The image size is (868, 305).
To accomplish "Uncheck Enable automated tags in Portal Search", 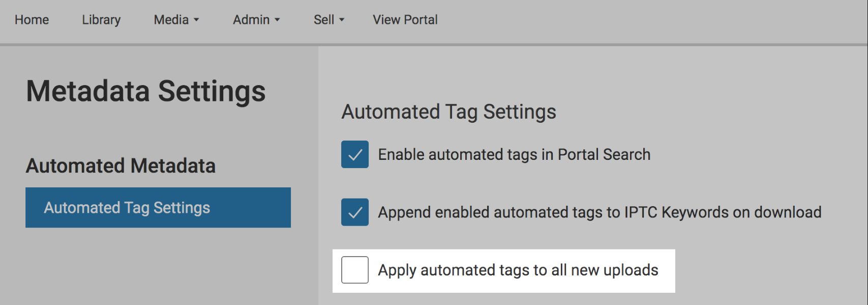I will (355, 154).
